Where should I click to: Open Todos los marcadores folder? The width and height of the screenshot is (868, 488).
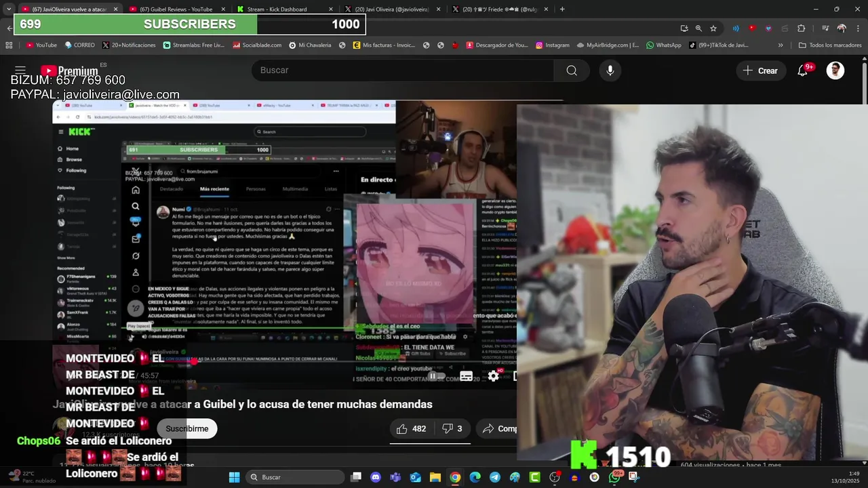coord(830,45)
